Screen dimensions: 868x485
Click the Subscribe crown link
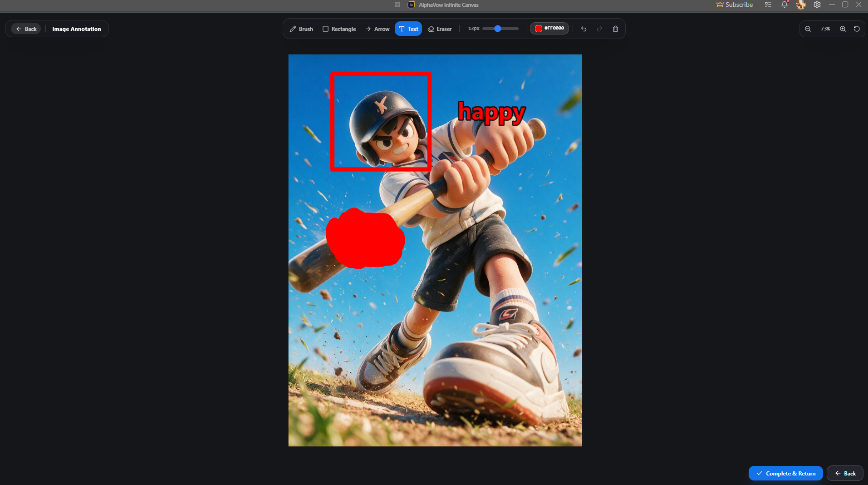(x=735, y=5)
